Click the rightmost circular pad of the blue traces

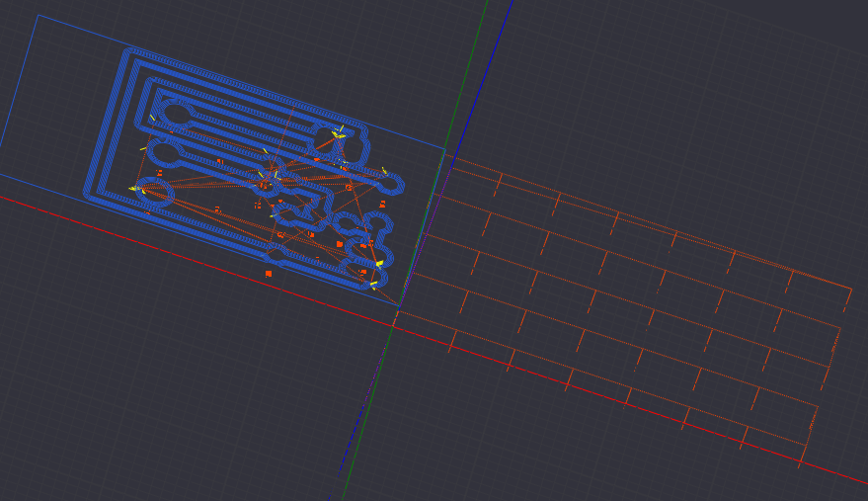tap(392, 183)
